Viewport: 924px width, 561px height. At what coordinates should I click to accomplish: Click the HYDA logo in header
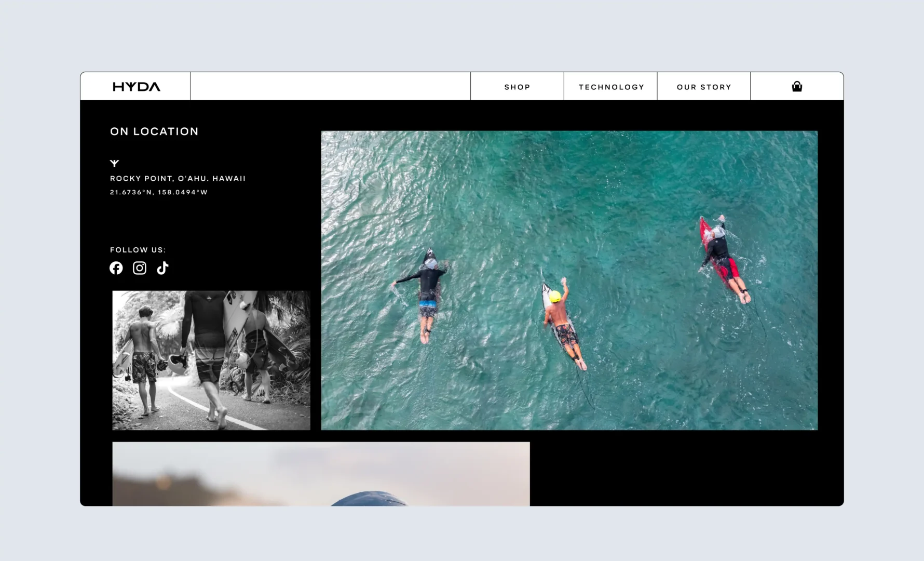coord(136,87)
